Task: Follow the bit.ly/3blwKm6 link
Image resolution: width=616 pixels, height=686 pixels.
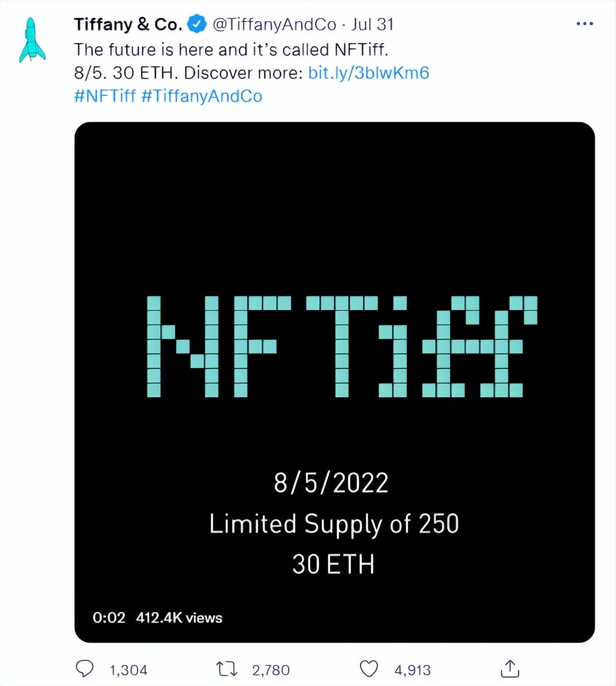Action: click(x=369, y=73)
